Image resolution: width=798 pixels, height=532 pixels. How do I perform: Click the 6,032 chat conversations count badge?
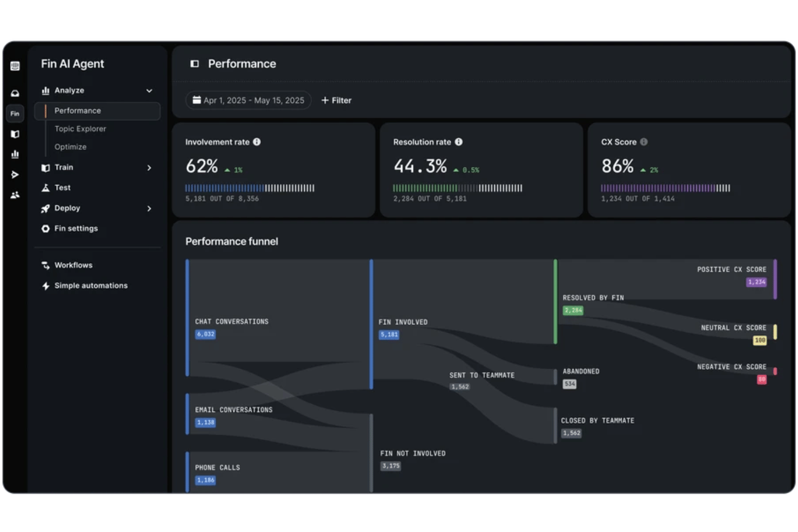[205, 335]
